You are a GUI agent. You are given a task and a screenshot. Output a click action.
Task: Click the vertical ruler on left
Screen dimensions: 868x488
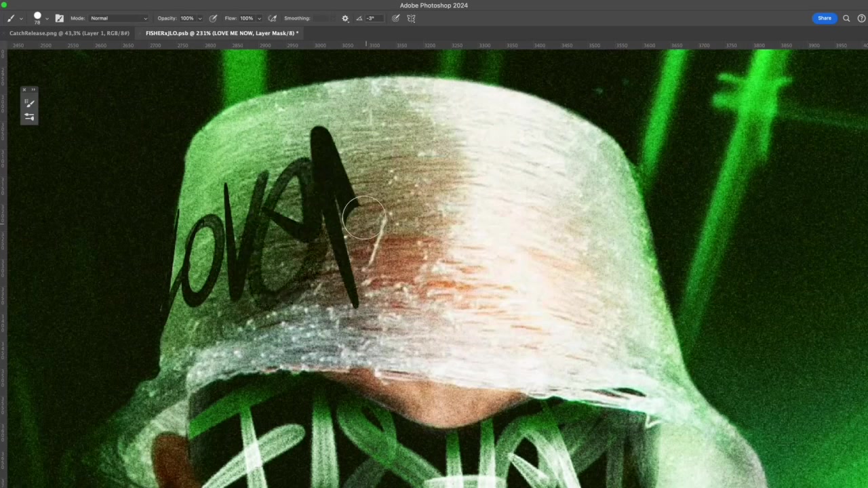click(3, 268)
